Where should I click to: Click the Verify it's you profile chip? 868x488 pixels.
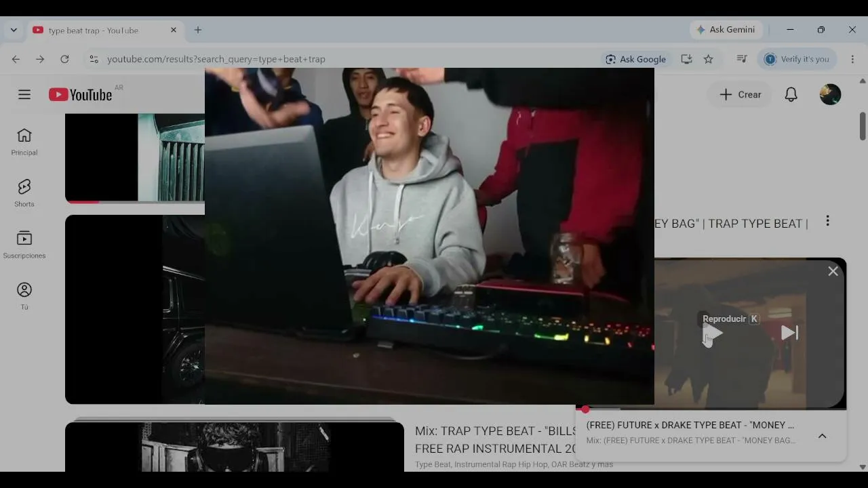point(797,59)
